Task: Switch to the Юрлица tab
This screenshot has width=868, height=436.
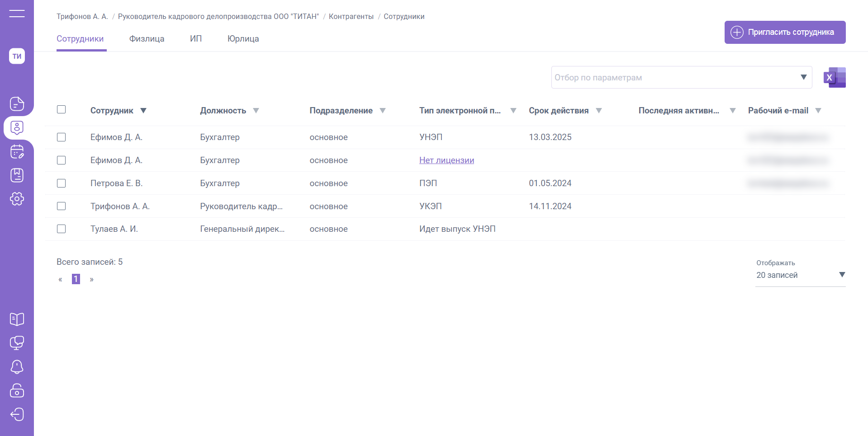Action: 243,39
